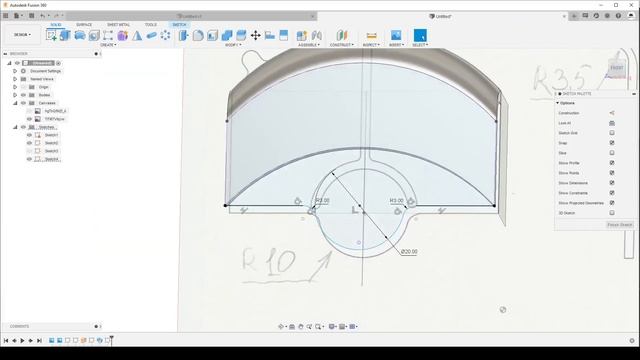The width and height of the screenshot is (640, 360).
Task: Select the Offset Face tool
Action: (x=241, y=36)
